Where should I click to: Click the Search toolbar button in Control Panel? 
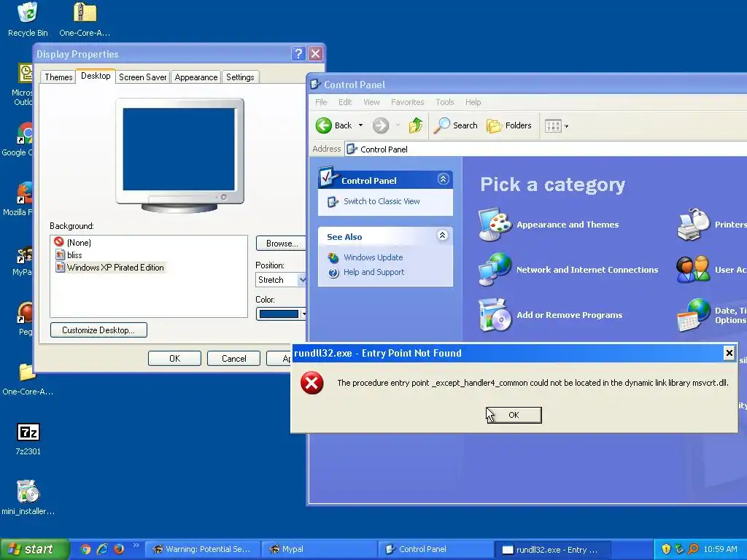[x=455, y=125]
